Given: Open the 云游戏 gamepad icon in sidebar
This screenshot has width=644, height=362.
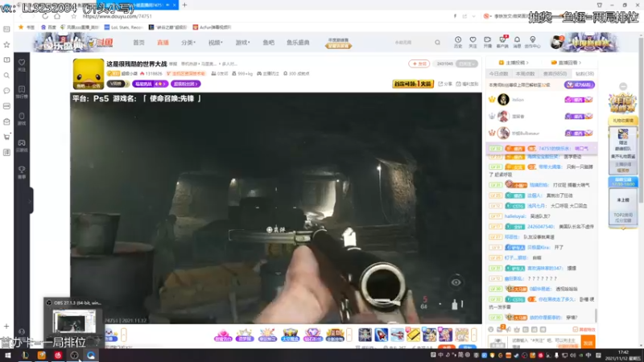Looking at the screenshot, I should coord(22,146).
